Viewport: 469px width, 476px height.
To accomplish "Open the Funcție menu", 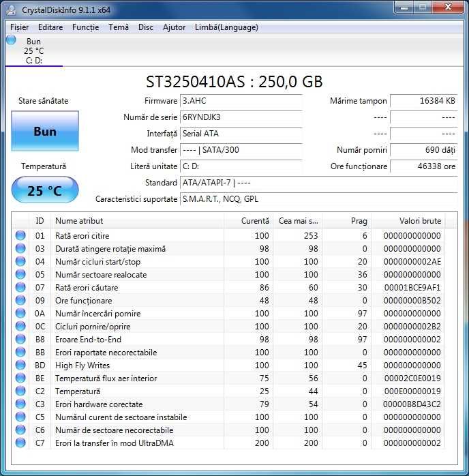I will tap(85, 27).
